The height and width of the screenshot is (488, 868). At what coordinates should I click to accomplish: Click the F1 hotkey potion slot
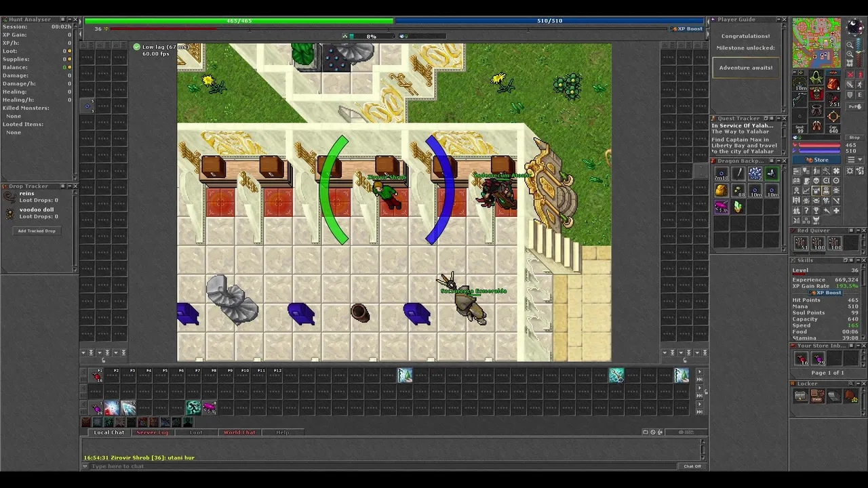click(97, 375)
